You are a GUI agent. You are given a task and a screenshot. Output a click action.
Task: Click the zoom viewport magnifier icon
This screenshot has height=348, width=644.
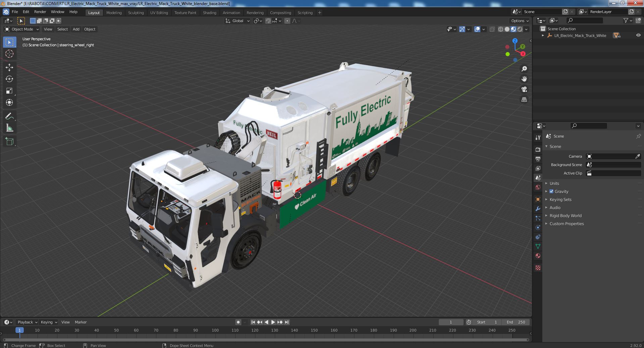tap(524, 69)
